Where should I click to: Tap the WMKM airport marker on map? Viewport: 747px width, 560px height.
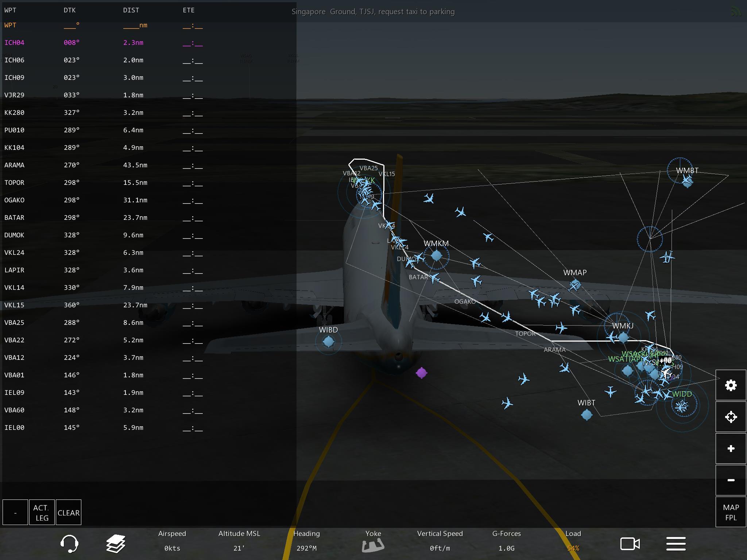436,256
